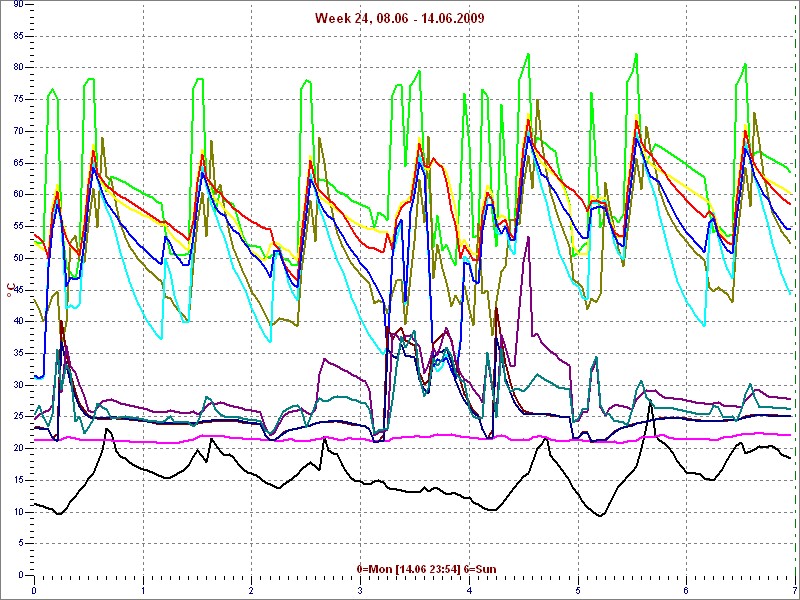Click the 15 tick label on the temperature axis
This screenshot has width=800, height=600.
pos(18,481)
